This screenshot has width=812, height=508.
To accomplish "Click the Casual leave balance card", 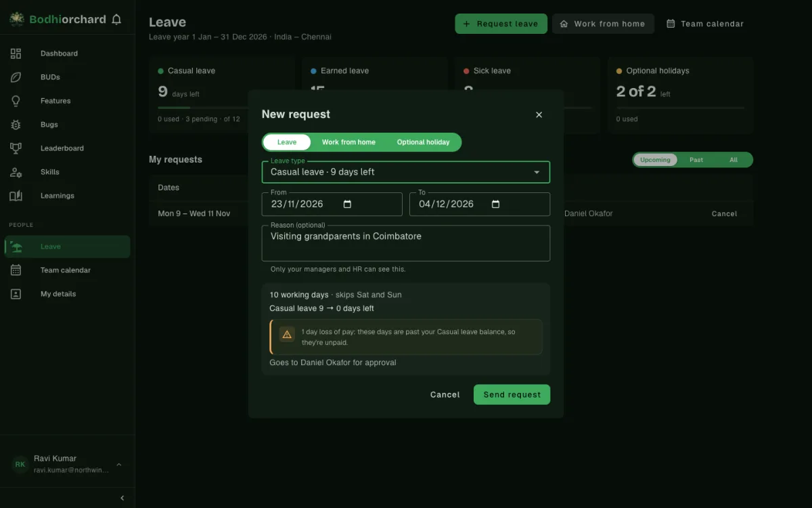I will [221, 96].
